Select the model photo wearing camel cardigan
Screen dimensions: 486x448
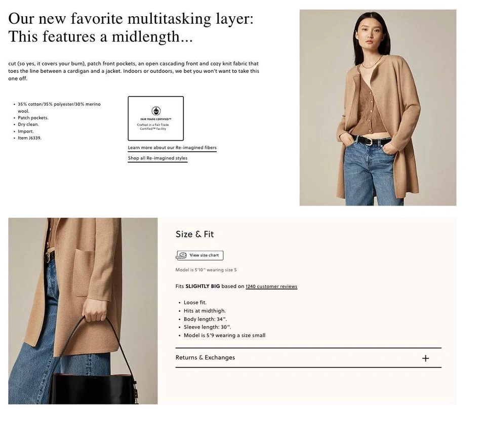click(378, 107)
